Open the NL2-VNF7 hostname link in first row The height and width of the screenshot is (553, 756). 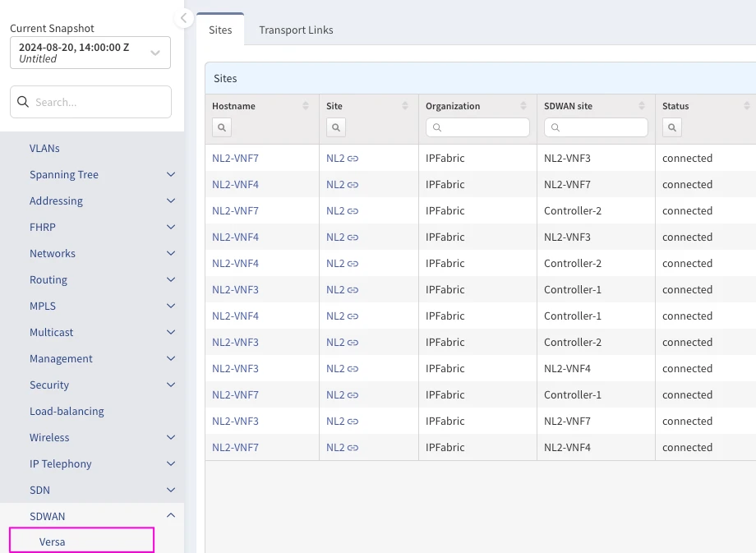tap(235, 159)
